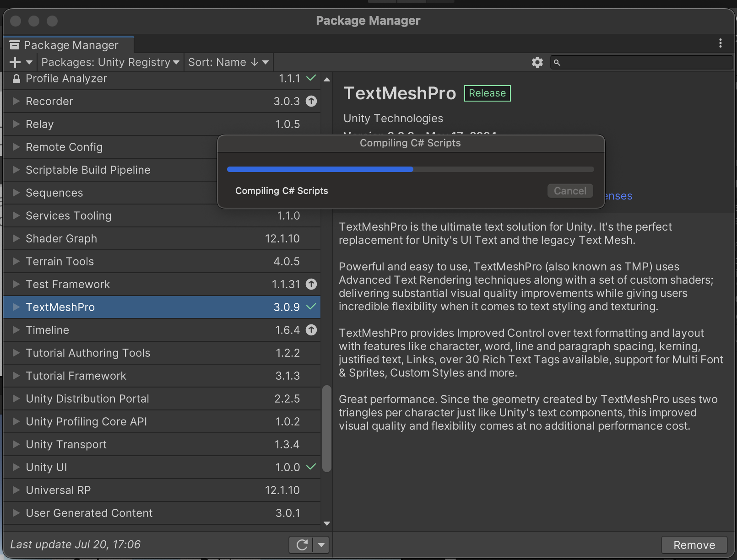Click the package list scrollbar thumb
The image size is (737, 560).
[x=327, y=429]
